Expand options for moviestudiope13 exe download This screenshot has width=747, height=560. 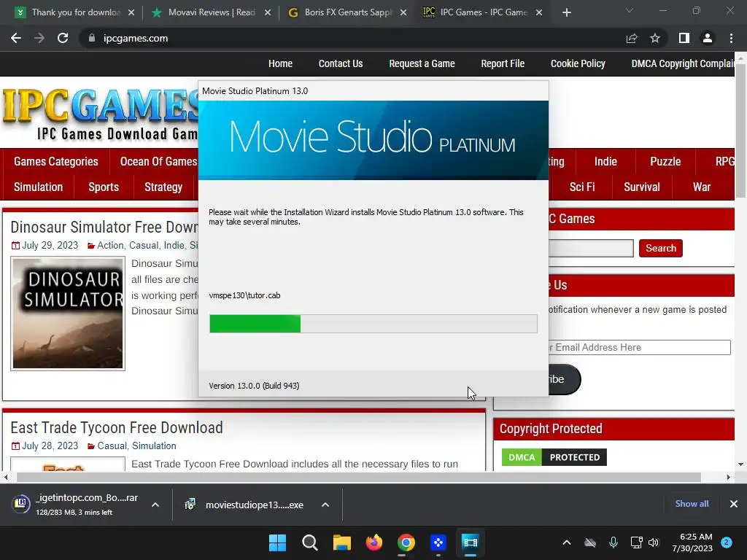(325, 505)
